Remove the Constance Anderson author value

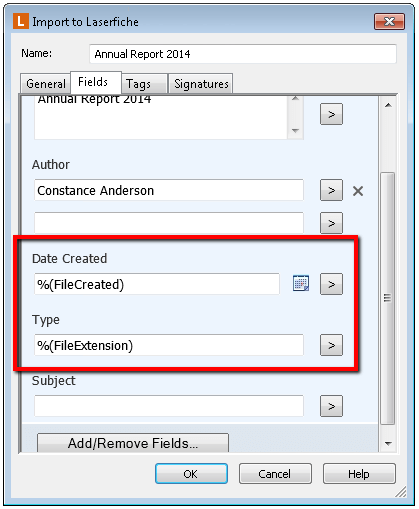click(x=358, y=191)
